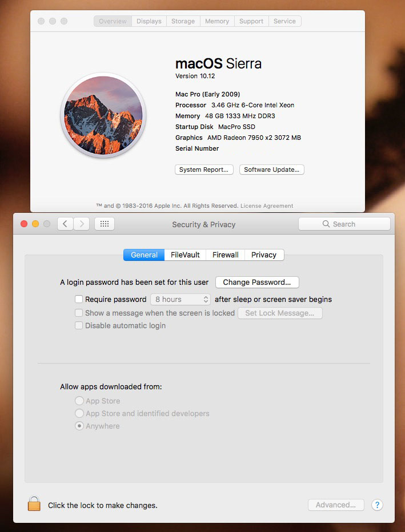The height and width of the screenshot is (532, 405).
Task: Click the search magnifier icon
Action: (x=326, y=224)
